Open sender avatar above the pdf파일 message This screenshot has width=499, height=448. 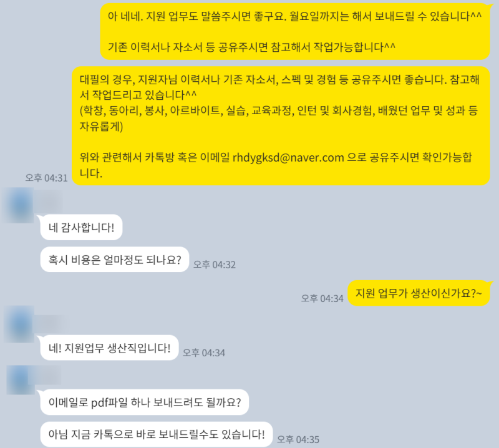21,380
